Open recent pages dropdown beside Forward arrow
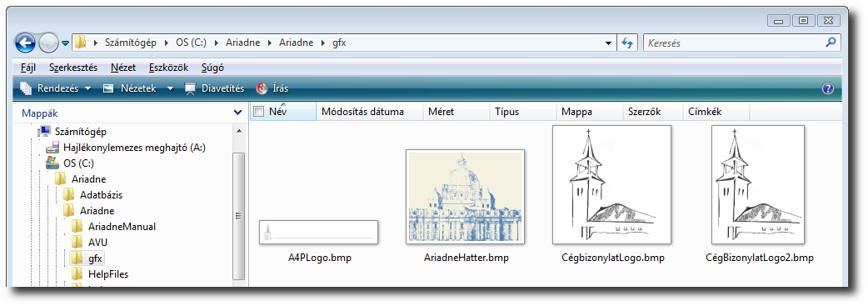Viewport: 868px width, 306px height. click(65, 43)
